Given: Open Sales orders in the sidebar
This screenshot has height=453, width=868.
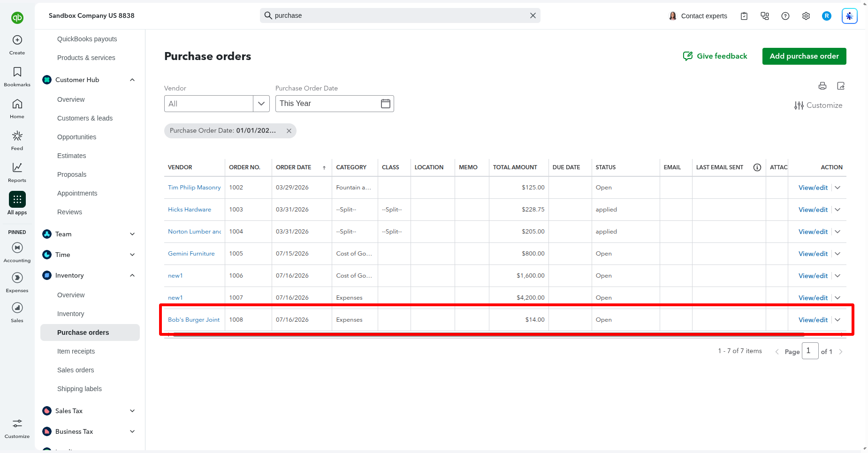Looking at the screenshot, I should tap(76, 370).
